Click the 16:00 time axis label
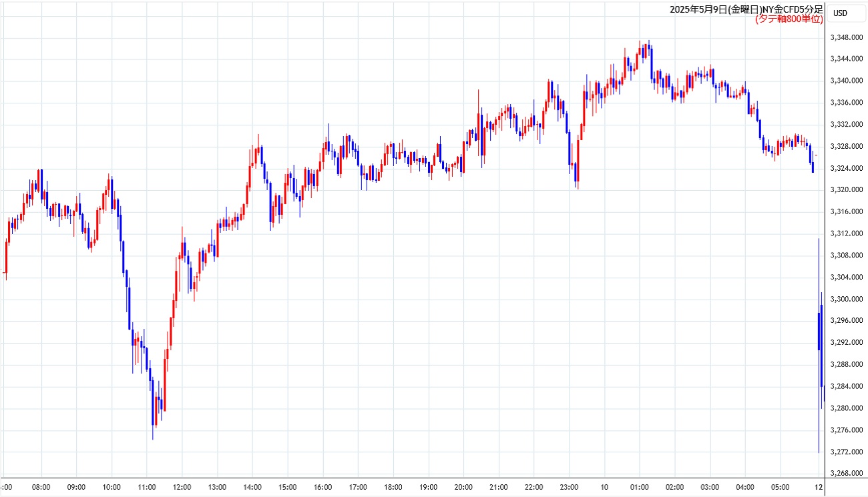868x497 pixels. (x=322, y=487)
